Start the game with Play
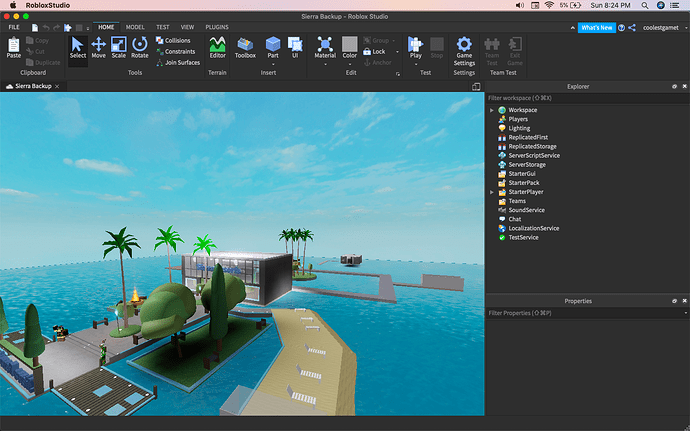The width and height of the screenshot is (690, 431). (415, 47)
